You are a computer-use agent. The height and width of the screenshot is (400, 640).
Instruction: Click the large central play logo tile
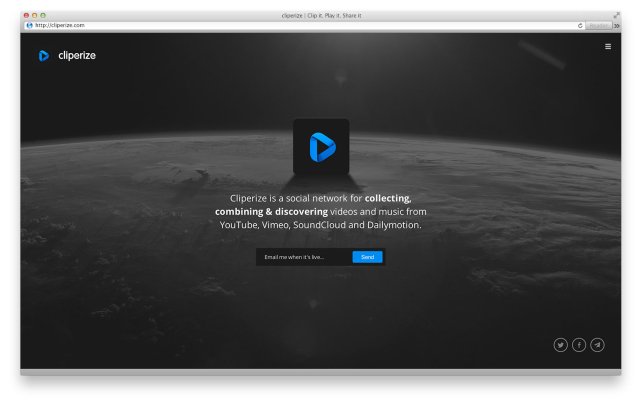pos(321,147)
